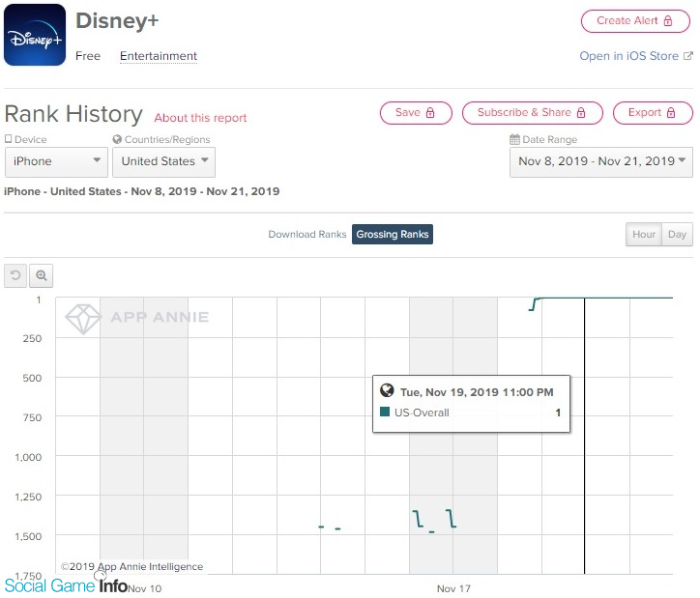Click the Nov 17 axis label

(x=453, y=588)
